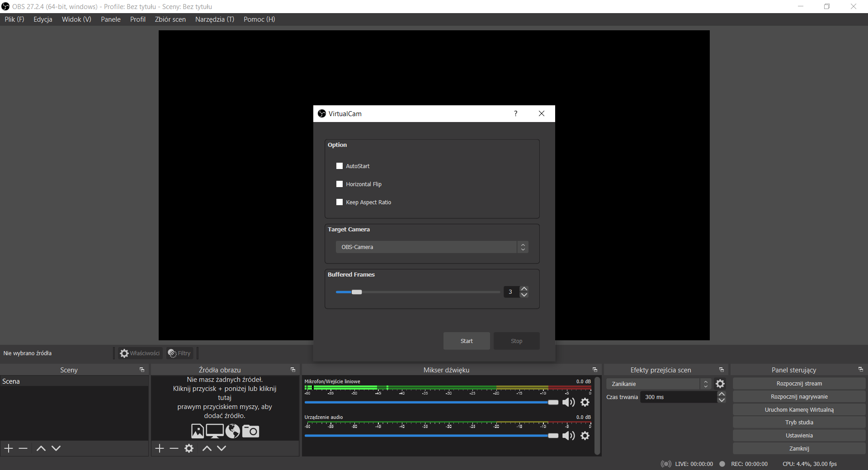Decrease Buffered Frames with down arrow

(524, 295)
